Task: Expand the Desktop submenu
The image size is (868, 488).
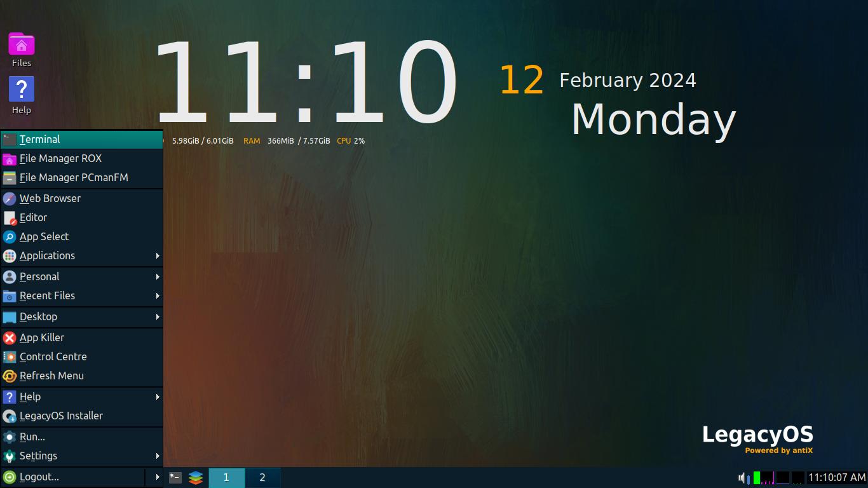Action: (x=82, y=316)
